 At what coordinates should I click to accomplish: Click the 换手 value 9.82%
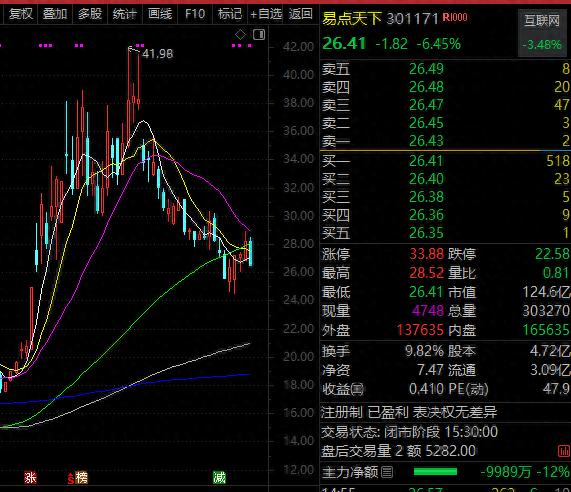coord(425,351)
